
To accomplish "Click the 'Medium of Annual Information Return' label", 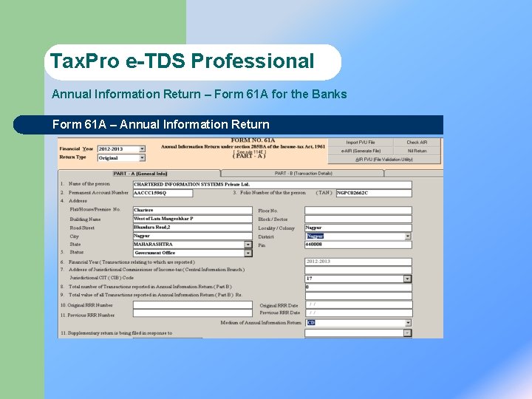I will click(261, 323).
